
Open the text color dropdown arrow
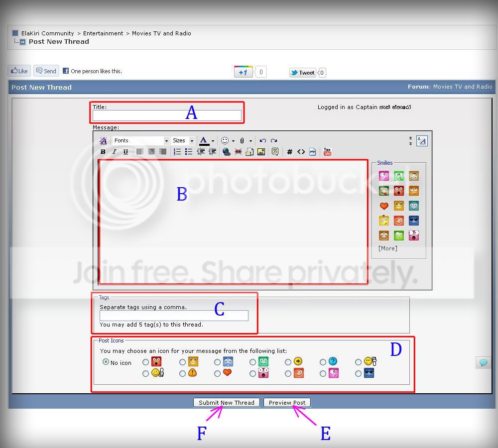click(x=213, y=141)
